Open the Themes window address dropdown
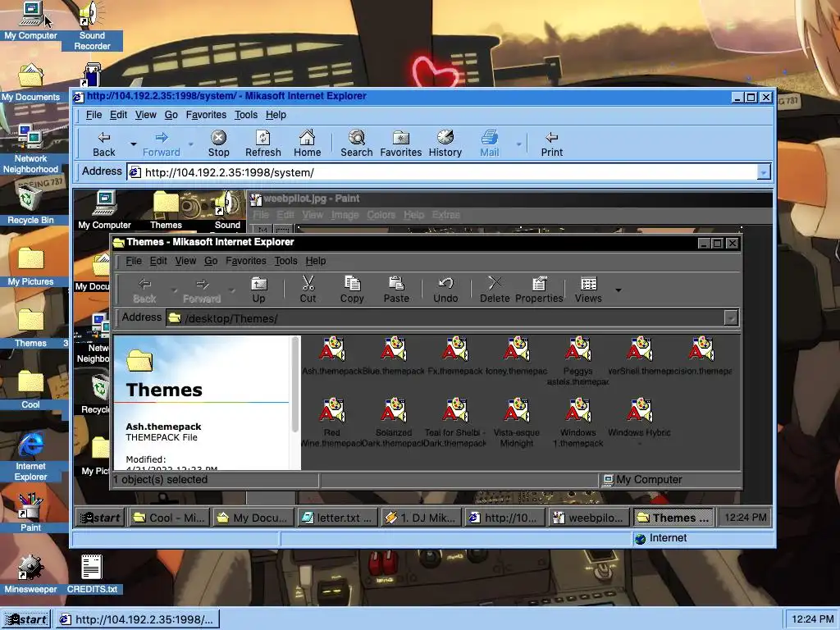Screen dimensions: 840x630 (731, 318)
